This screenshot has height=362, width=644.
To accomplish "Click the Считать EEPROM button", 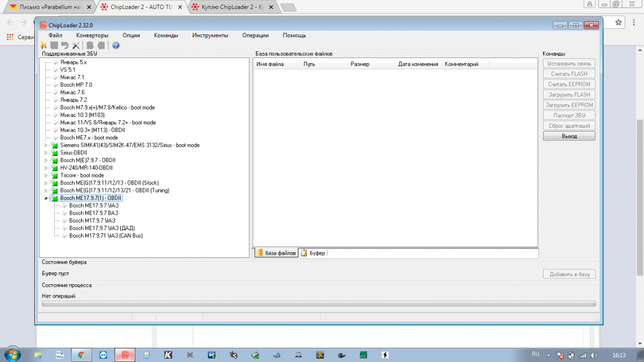I will coord(569,84).
